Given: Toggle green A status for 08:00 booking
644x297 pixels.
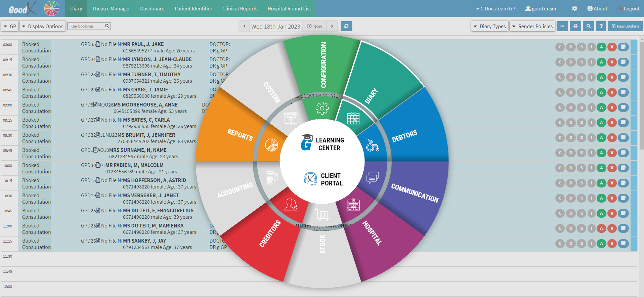Looking at the screenshot, I should [601, 47].
